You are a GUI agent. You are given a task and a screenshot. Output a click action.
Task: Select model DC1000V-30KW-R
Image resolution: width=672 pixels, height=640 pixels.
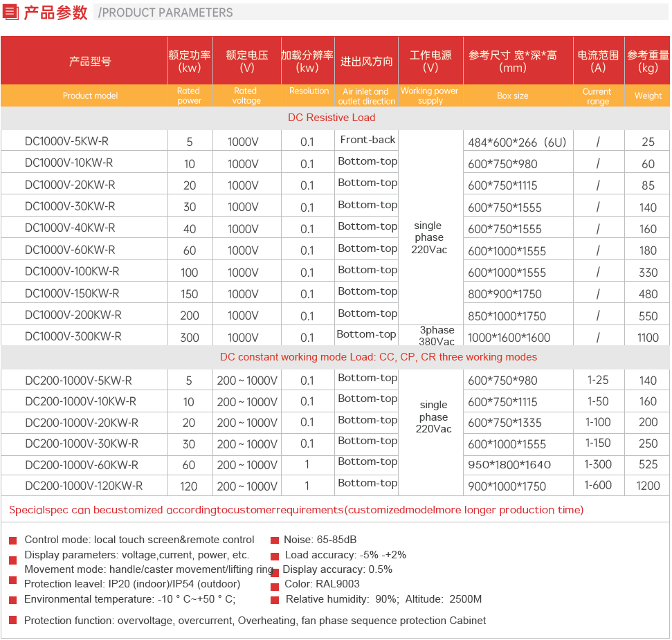(70, 206)
